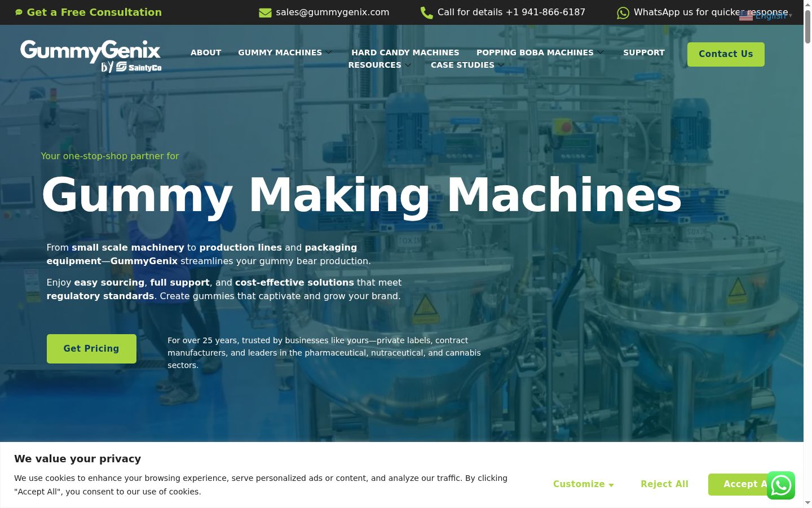
Task: Click the 'For over 25 years' paragraph
Action: click(324, 353)
